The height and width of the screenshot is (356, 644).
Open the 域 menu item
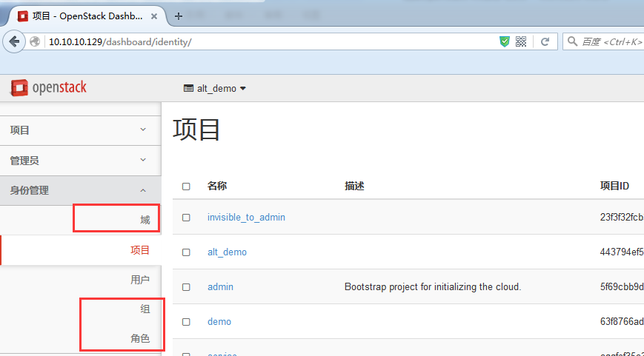click(x=145, y=220)
